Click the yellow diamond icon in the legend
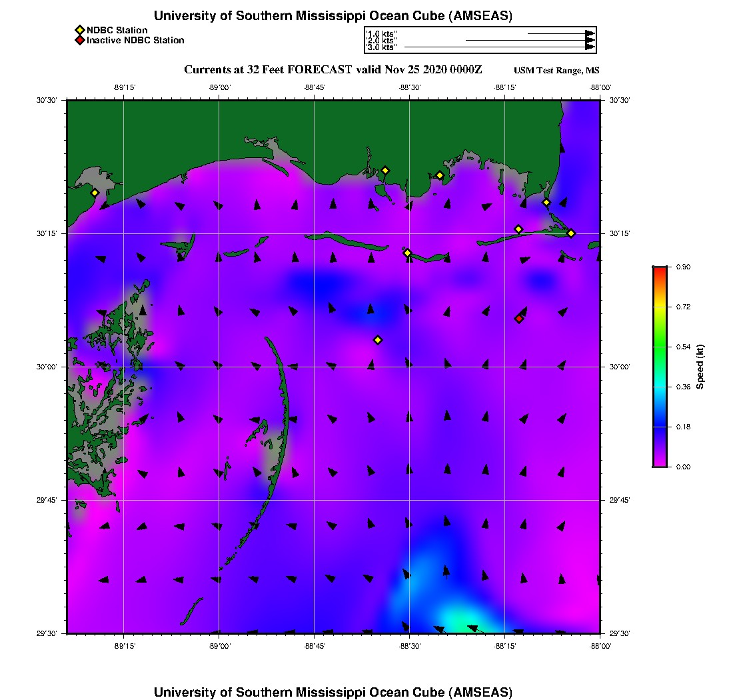 click(x=79, y=30)
